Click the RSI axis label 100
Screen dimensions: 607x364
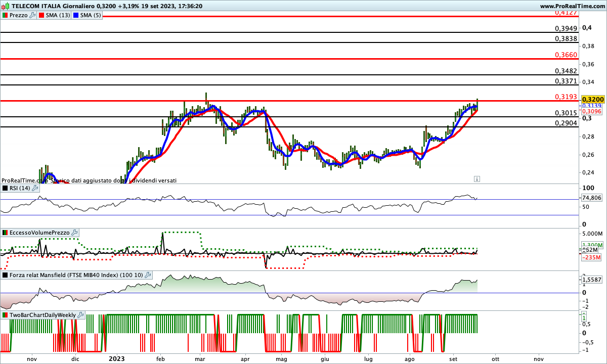click(x=588, y=188)
